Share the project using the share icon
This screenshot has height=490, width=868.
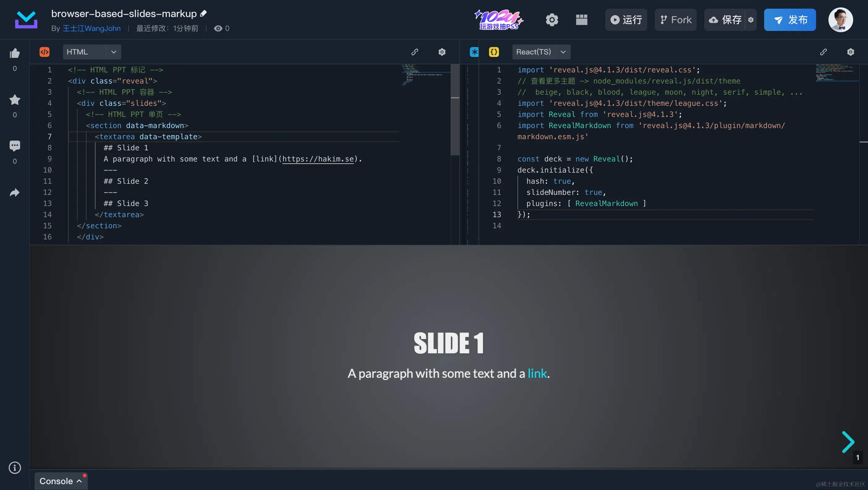pyautogui.click(x=14, y=192)
